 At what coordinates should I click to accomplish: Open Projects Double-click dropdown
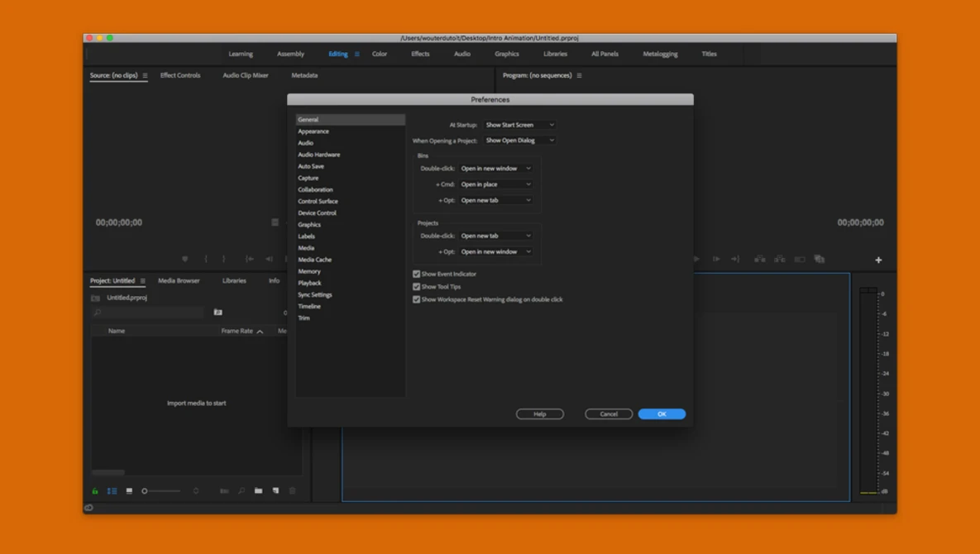pos(496,236)
